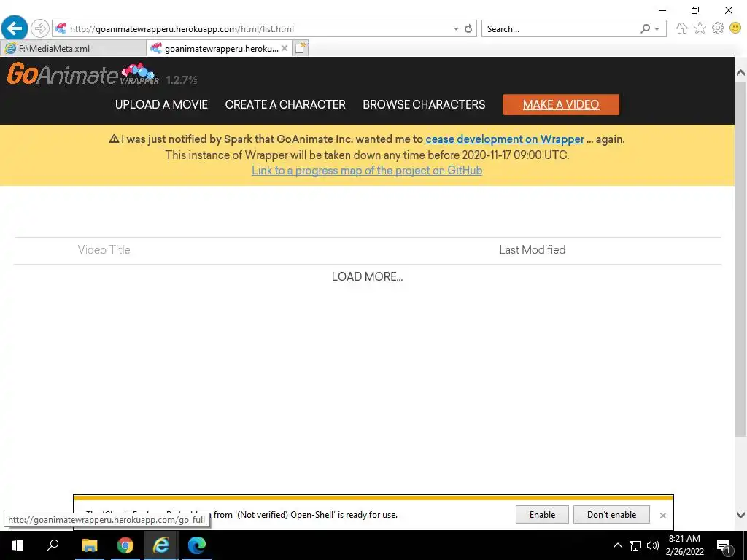Viewport: 747px width, 560px height.
Task: Show hidden system tray icons
Action: (617, 545)
